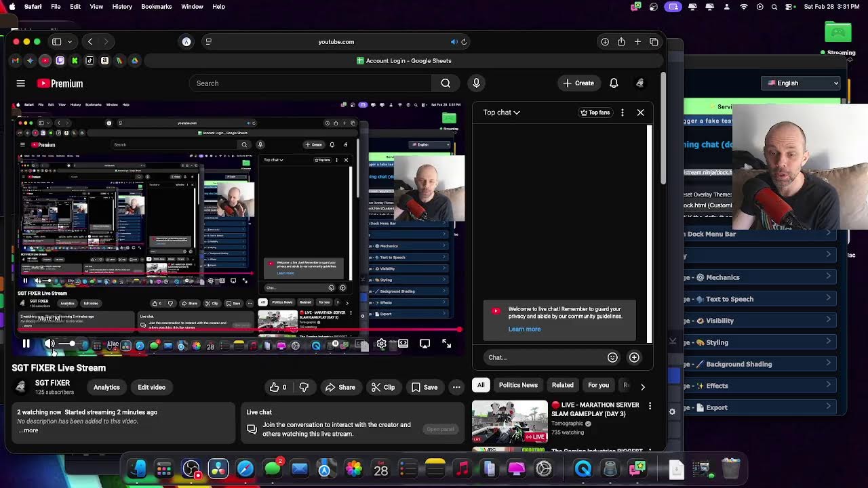
Task: Show more filter chips with right arrow
Action: pyautogui.click(x=642, y=386)
